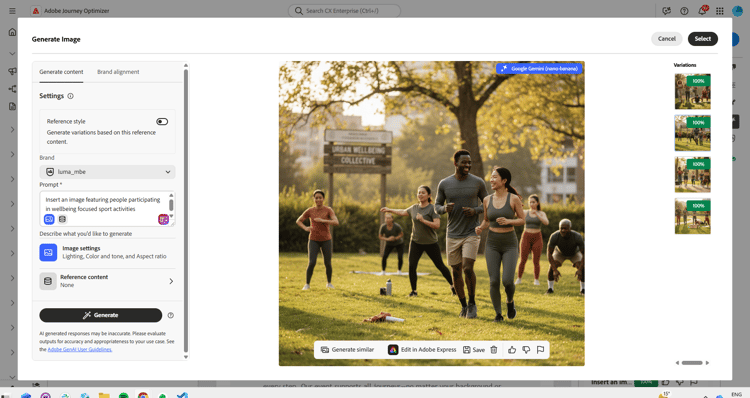Click the settings panel vertical scrollbar
This screenshot has height=398, width=750.
coord(186,210)
